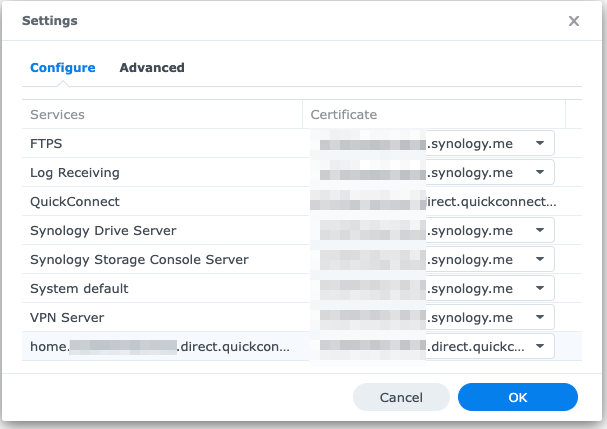The image size is (607, 429).
Task: Click the Cancel button
Action: (401, 397)
